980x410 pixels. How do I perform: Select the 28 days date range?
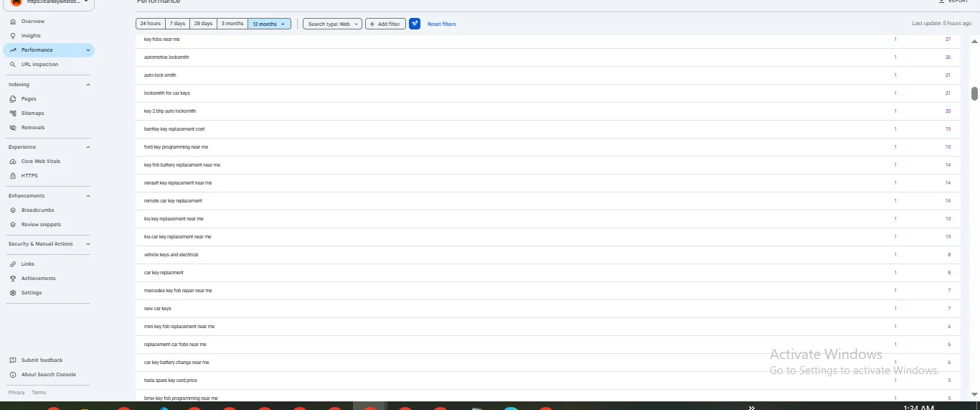pos(204,24)
